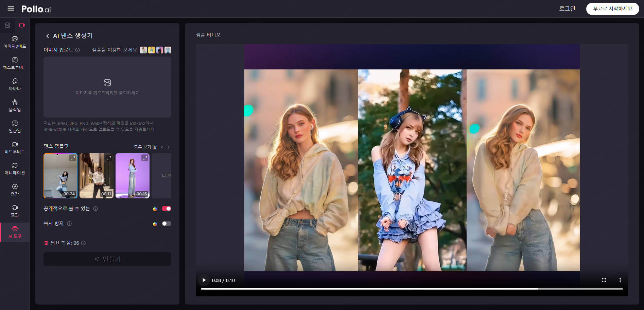Viewport: 644px width, 310px height.
Task: Click crown icon next to public switch
Action: click(155, 209)
